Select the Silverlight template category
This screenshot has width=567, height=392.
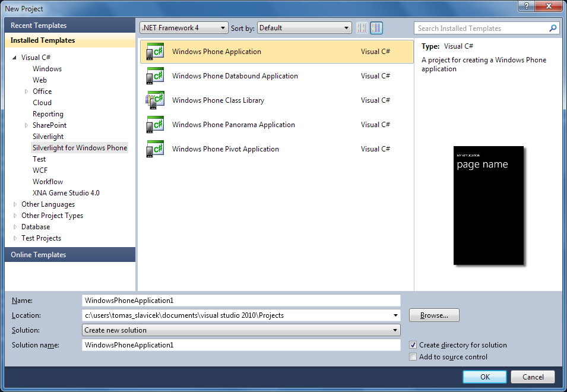(48, 137)
